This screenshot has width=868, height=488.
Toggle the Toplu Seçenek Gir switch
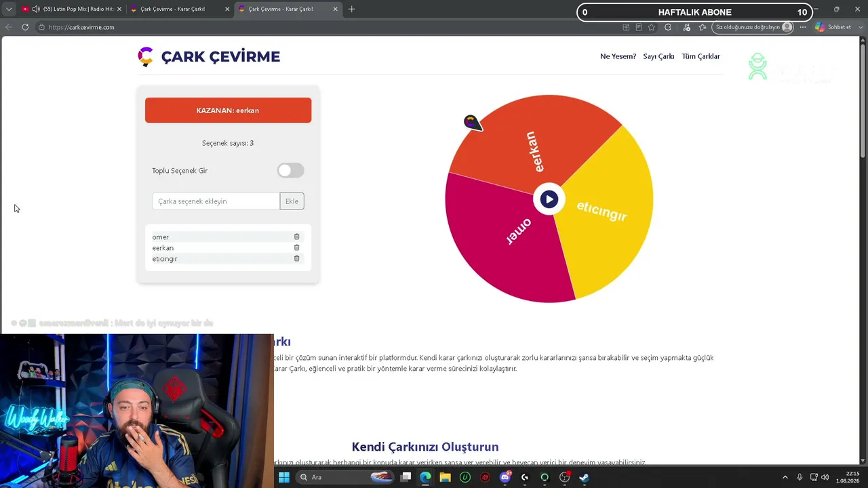coord(291,171)
